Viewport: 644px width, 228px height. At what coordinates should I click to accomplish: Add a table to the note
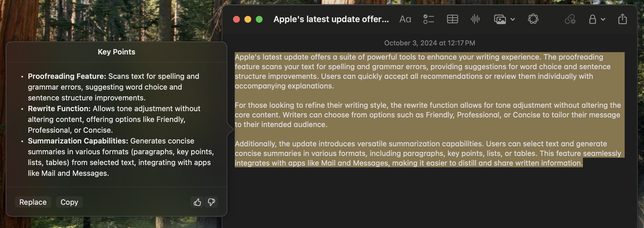tap(452, 19)
